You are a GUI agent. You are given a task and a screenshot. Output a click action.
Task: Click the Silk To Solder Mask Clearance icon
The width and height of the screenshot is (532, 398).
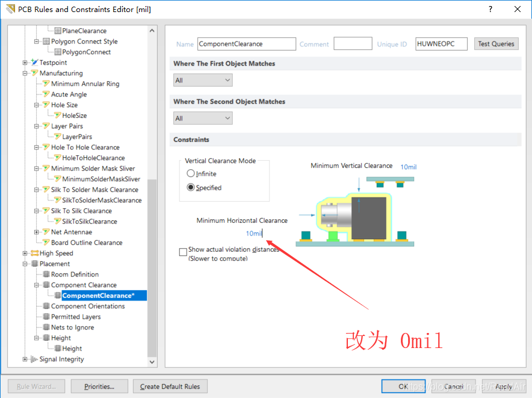pyautogui.click(x=46, y=190)
